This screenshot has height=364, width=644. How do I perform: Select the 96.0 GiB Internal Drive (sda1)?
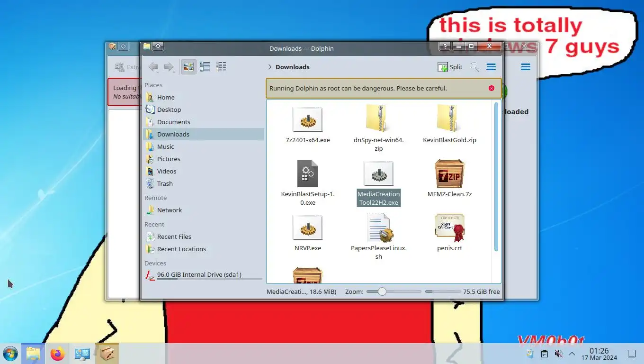click(204, 275)
